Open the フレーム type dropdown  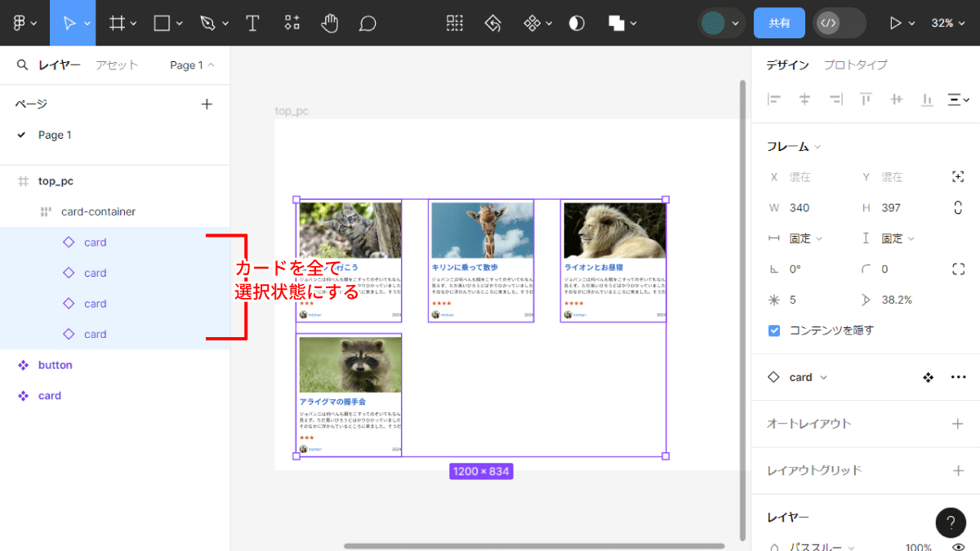(x=794, y=147)
